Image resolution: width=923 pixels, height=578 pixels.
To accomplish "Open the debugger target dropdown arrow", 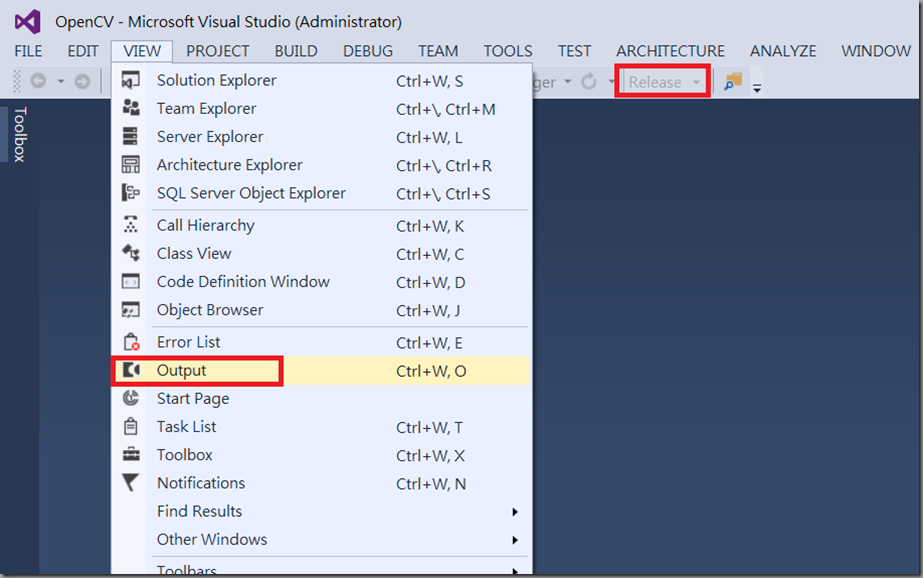I will point(568,81).
